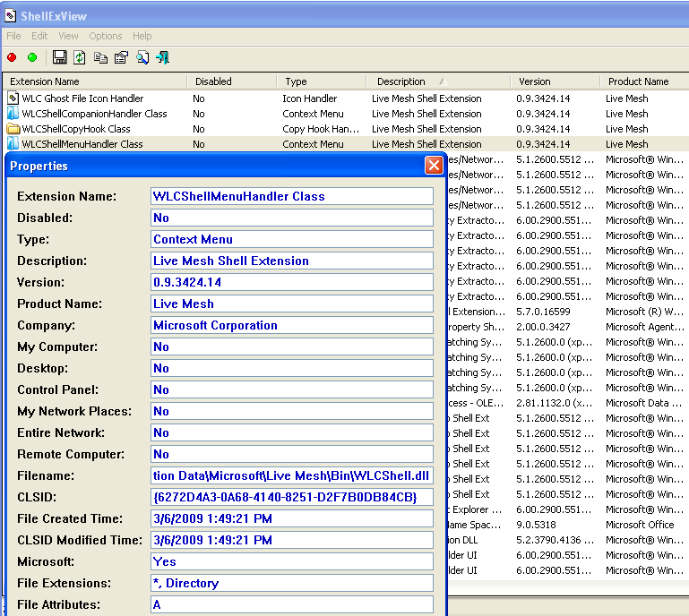Click the File Extensions field showing *, Directory
689x616 pixels.
(292, 584)
